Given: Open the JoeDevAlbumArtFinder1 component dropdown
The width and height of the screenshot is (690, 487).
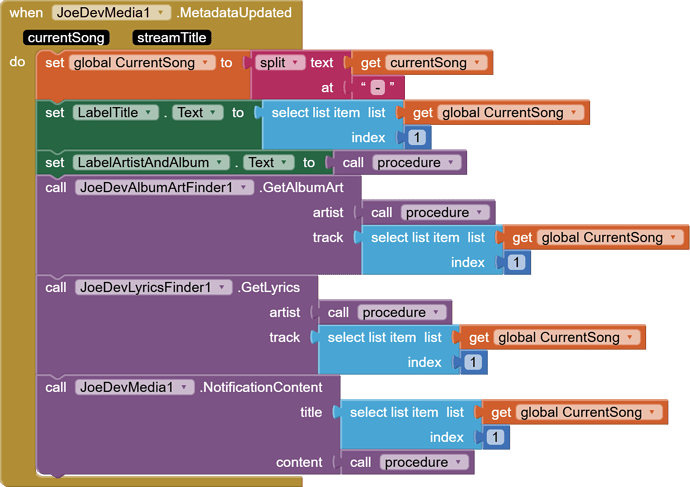Looking at the screenshot, I should point(245,188).
